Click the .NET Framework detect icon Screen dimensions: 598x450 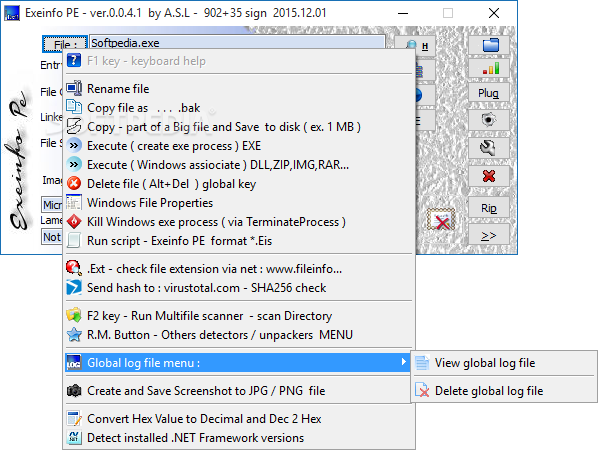(74, 437)
